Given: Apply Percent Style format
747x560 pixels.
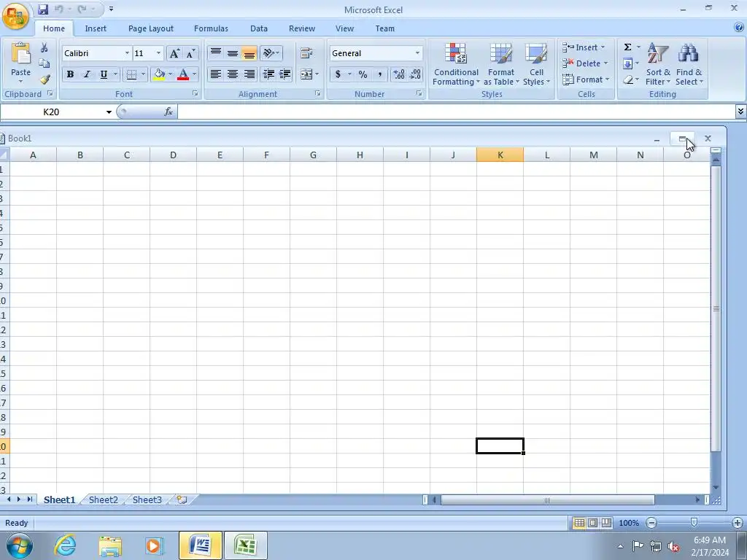Looking at the screenshot, I should [x=363, y=74].
